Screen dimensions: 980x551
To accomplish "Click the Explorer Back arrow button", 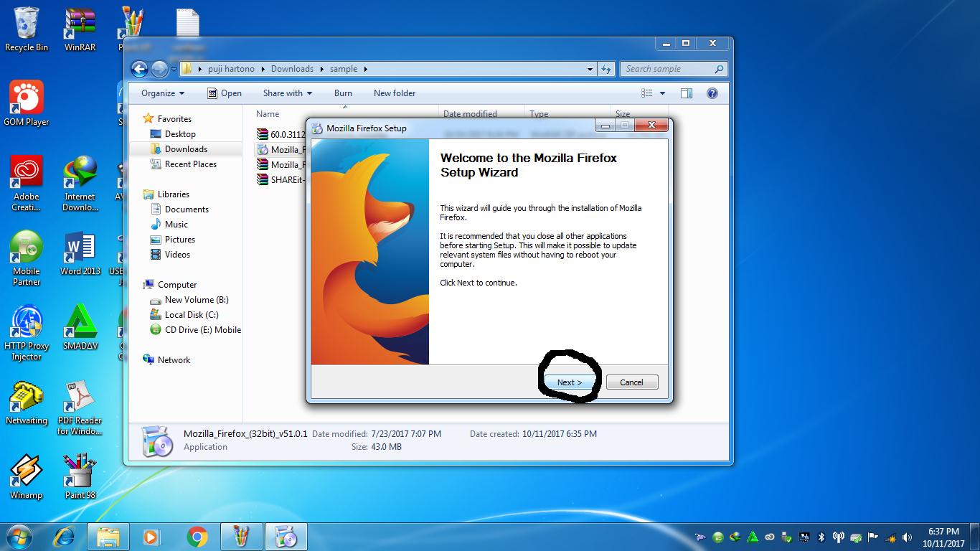I will 139,69.
